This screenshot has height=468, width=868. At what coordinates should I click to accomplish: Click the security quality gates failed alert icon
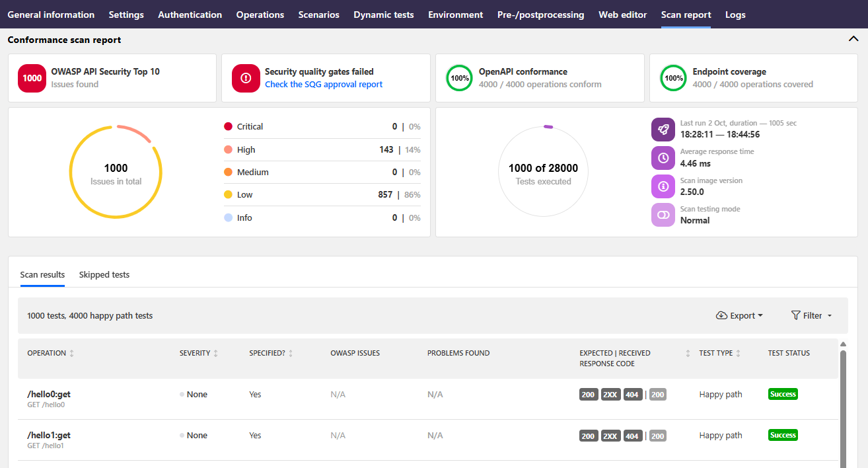[x=246, y=78]
